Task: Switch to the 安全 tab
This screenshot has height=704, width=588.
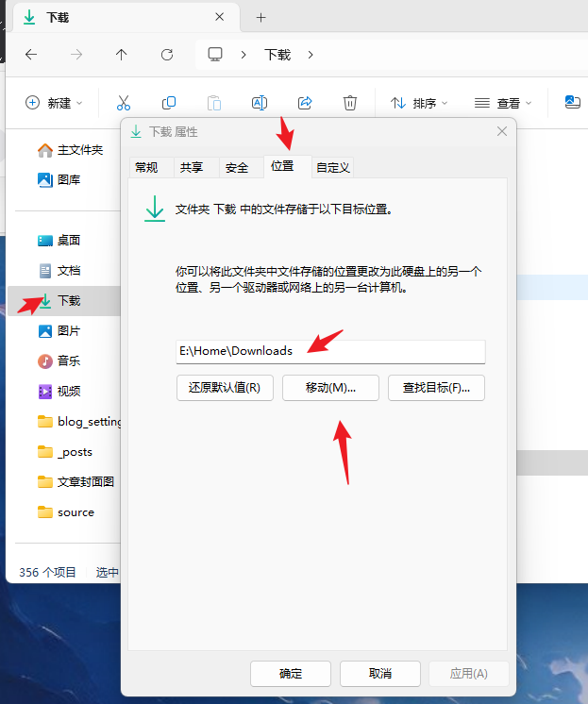Action: click(x=237, y=168)
